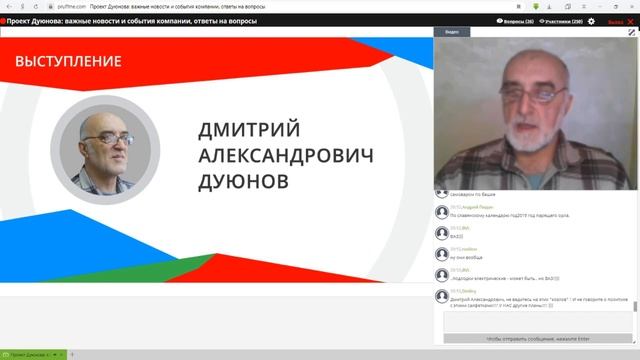
Task: Click the ДУЮНОВ surname on slide
Action: pos(244,181)
